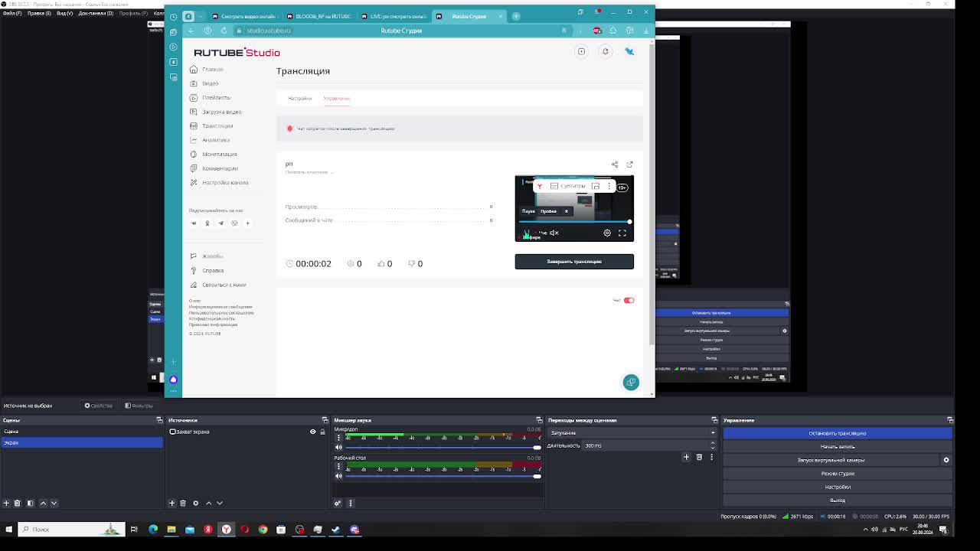980x551 pixels.
Task: Start the OBS virtual camera
Action: (x=831, y=460)
